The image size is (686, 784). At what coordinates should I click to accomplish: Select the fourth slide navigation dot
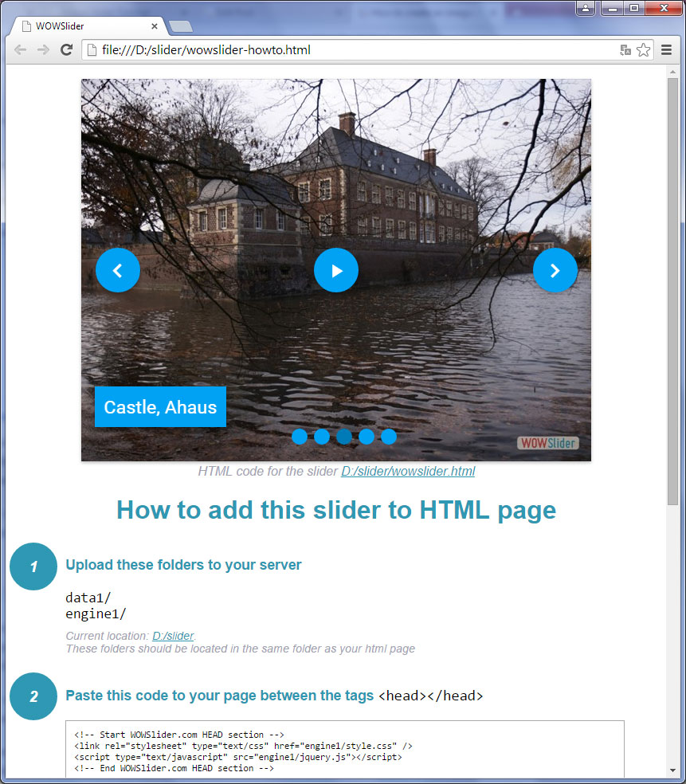tap(366, 437)
